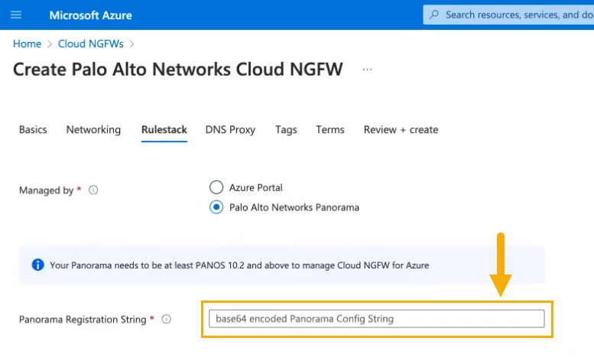
Task: Open the ellipsis more options menu
Action: [368, 70]
